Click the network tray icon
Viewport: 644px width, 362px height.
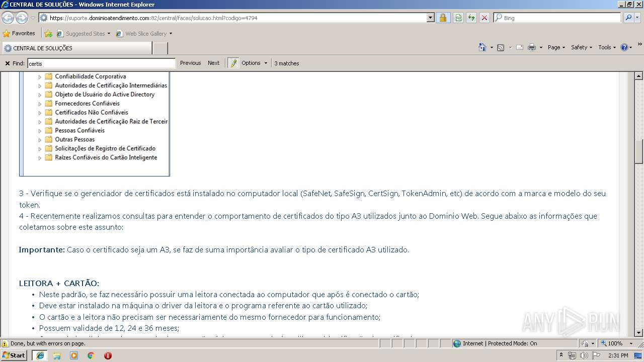572,355
